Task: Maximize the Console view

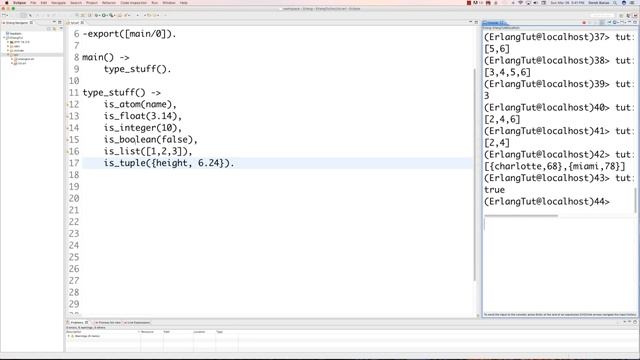Action: click(635, 22)
